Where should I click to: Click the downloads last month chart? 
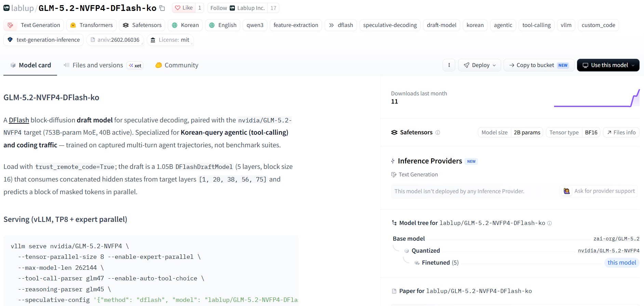pyautogui.click(x=597, y=98)
